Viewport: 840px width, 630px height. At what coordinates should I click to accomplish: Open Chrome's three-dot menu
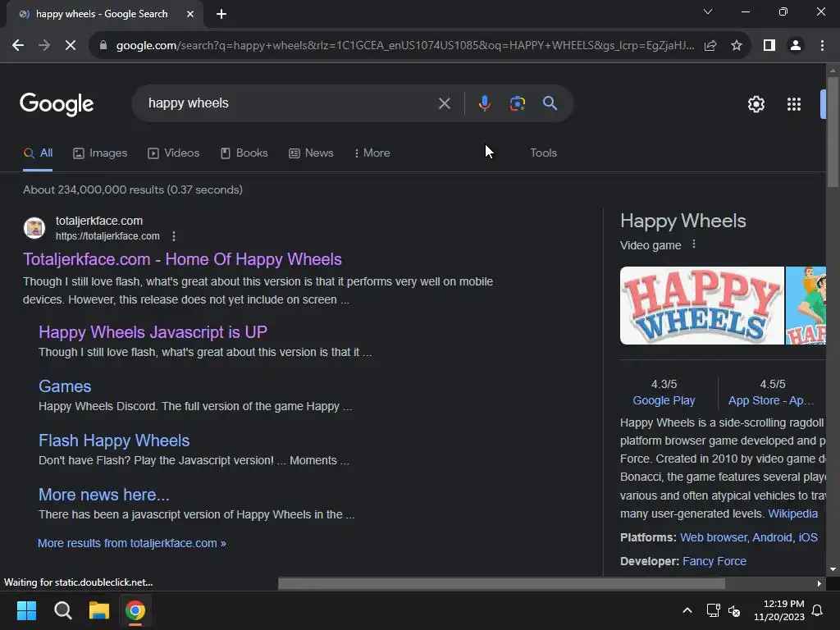point(822,46)
